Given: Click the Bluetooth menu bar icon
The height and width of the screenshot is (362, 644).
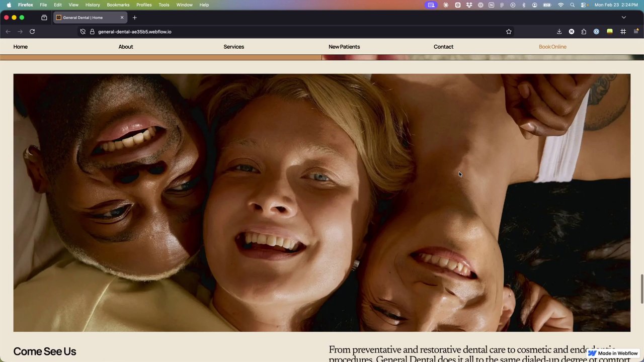Looking at the screenshot, I should (x=524, y=5).
